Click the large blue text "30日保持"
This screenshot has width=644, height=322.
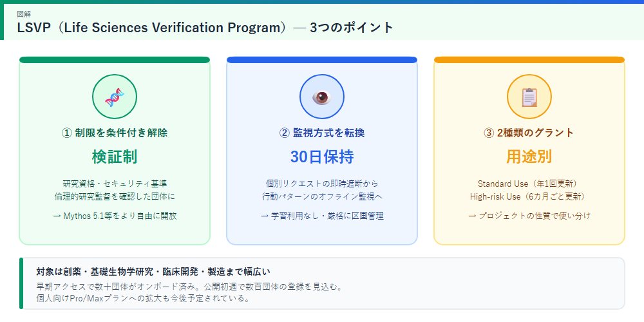(x=322, y=157)
